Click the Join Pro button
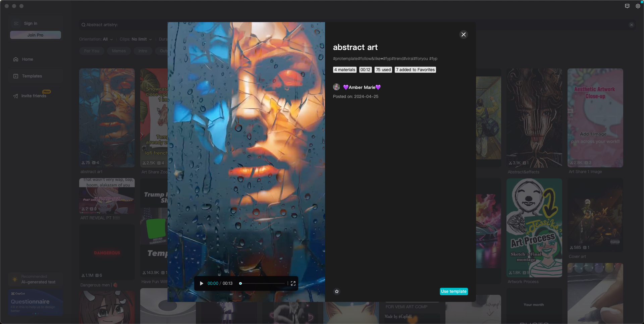Screen dimensions: 644x324 point(36,35)
